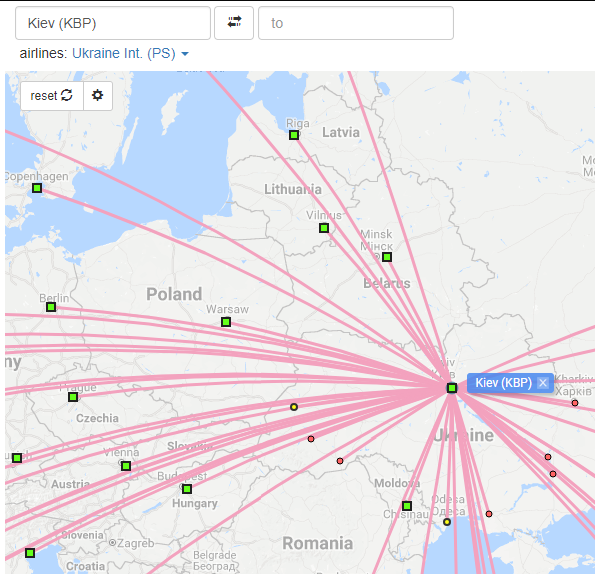
Task: Click the Warsaw airport marker
Action: pyautogui.click(x=226, y=322)
